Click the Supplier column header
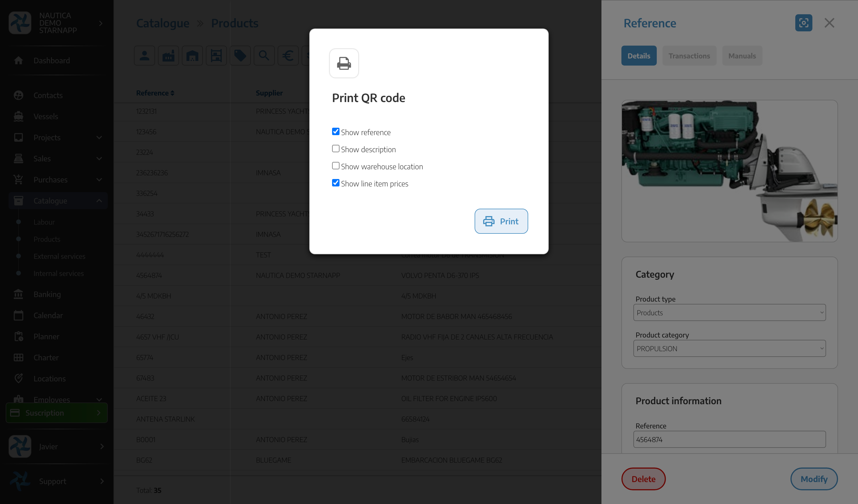Screen dimensions: 858x504 269,93
